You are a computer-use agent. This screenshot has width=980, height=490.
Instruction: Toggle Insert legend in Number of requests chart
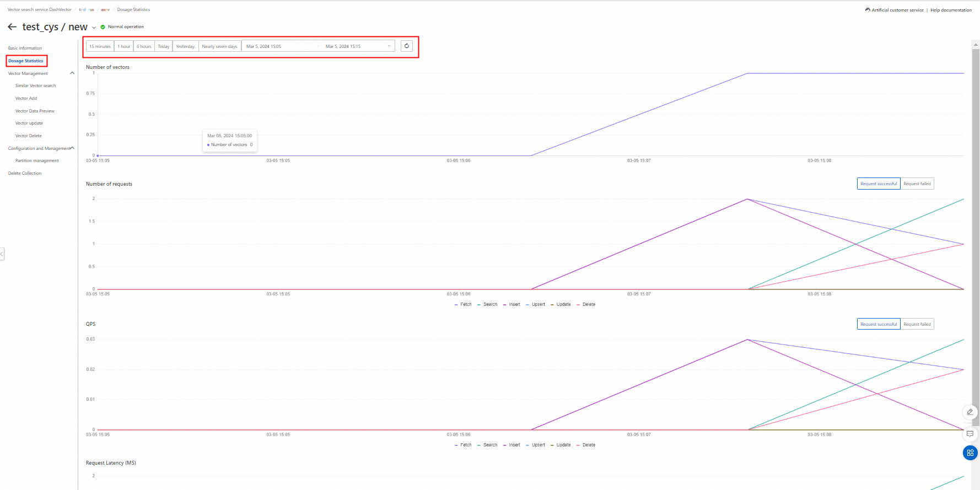pyautogui.click(x=511, y=304)
